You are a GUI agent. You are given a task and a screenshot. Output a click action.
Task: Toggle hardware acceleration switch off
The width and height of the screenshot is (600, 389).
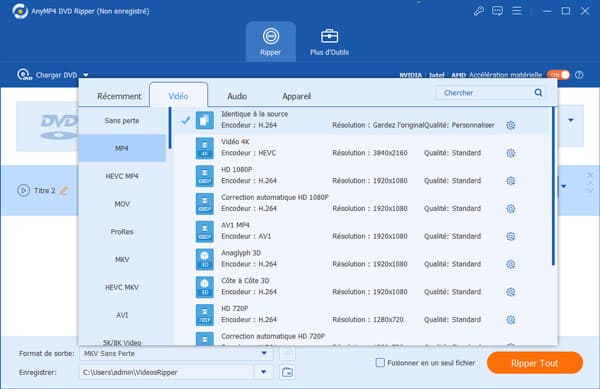point(558,75)
